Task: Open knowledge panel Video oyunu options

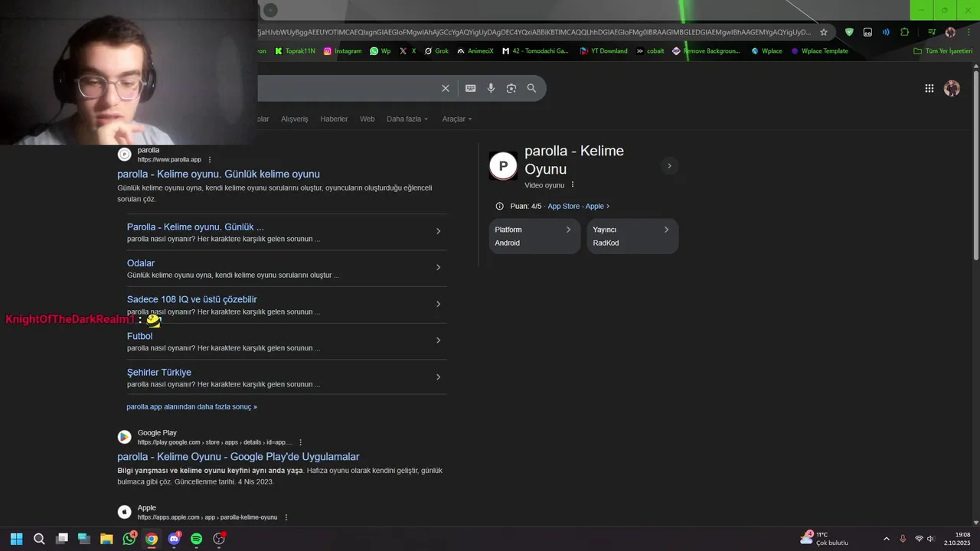Action: point(573,184)
